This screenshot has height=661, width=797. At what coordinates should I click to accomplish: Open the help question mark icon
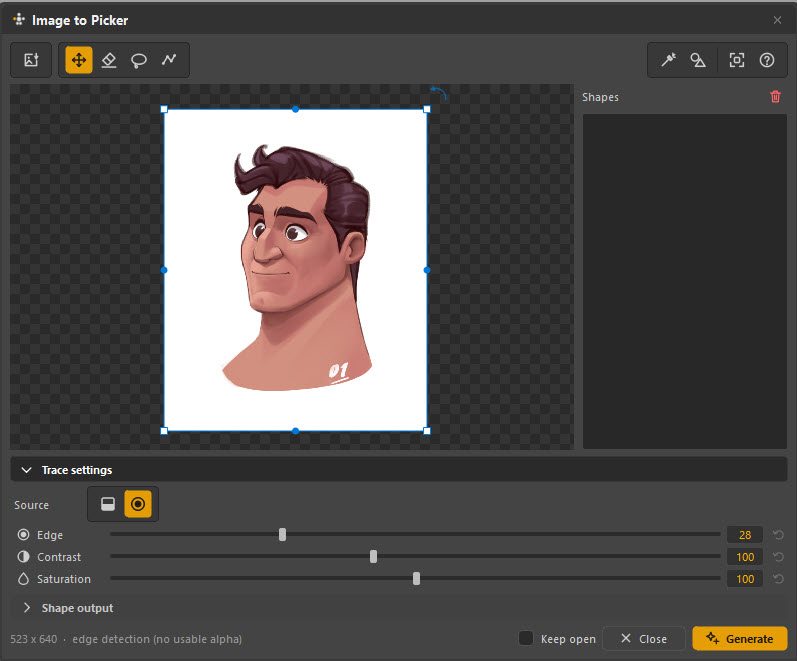click(767, 60)
